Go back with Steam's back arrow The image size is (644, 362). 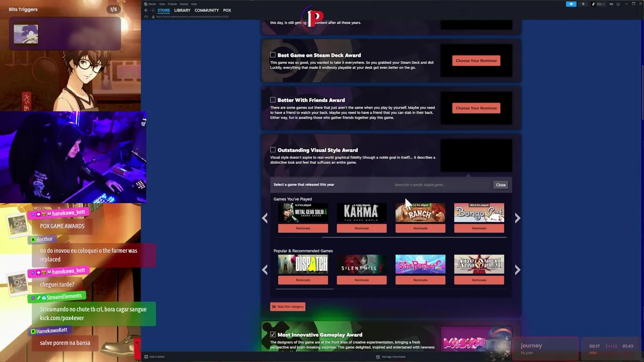click(146, 10)
